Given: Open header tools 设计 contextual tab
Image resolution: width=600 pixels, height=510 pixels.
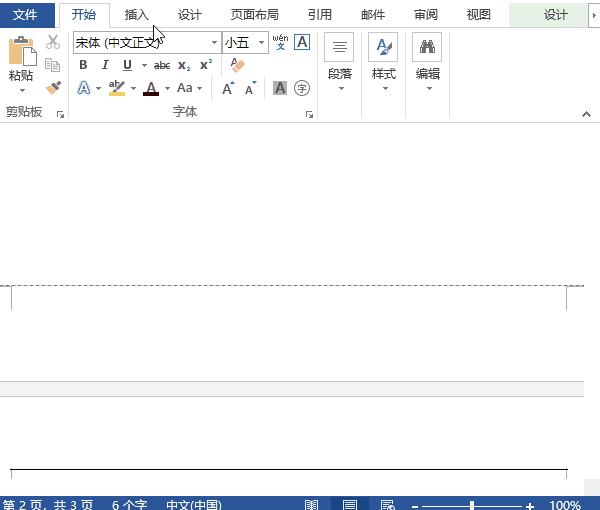Looking at the screenshot, I should pos(556,15).
